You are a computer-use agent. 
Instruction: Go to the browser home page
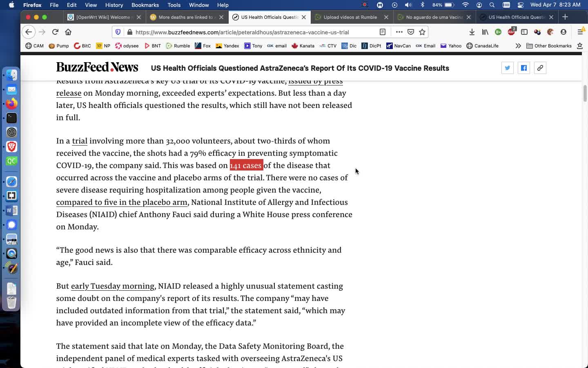pyautogui.click(x=68, y=32)
